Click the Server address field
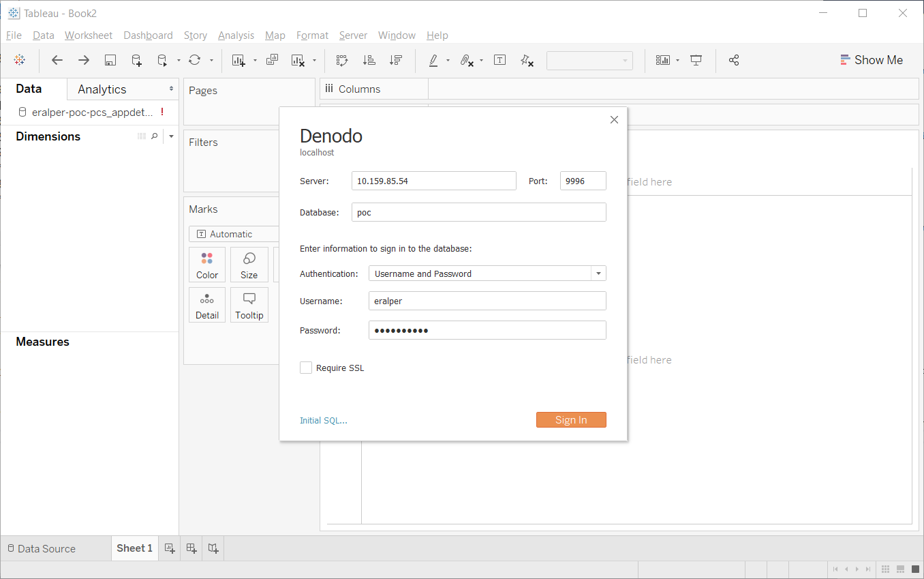 [x=434, y=181]
